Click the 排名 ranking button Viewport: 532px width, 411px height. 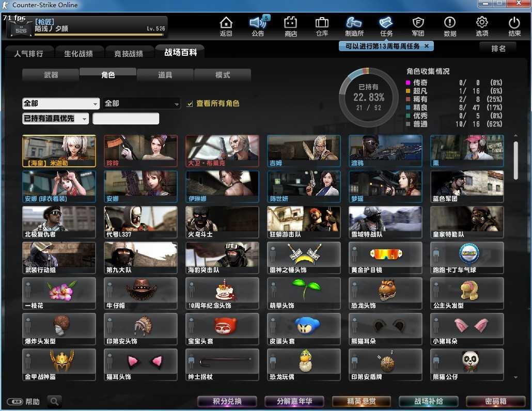(498, 49)
